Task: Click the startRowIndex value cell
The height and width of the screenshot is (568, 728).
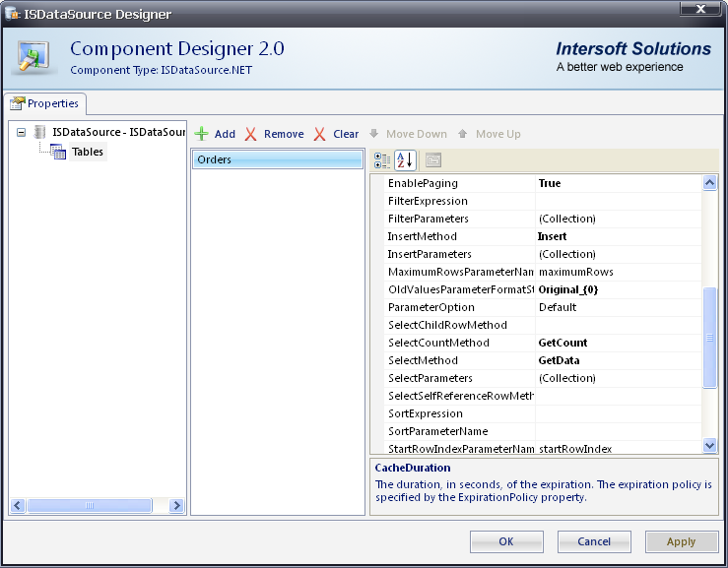Action: pyautogui.click(x=619, y=448)
